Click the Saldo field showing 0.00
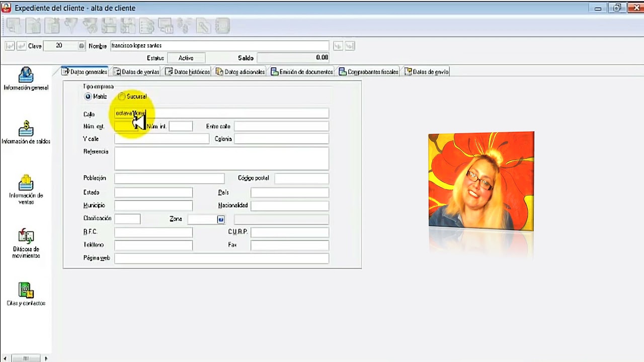The height and width of the screenshot is (362, 644). point(293,58)
